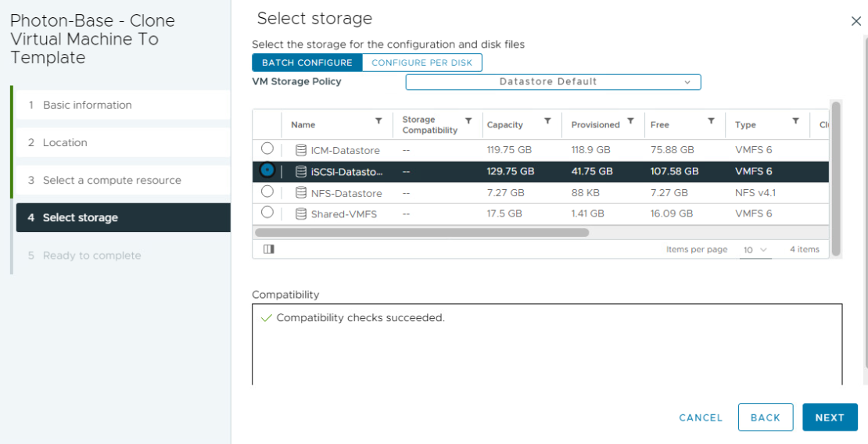Sort by the Name column header
Viewport: 868px width, 444px height.
(x=303, y=124)
